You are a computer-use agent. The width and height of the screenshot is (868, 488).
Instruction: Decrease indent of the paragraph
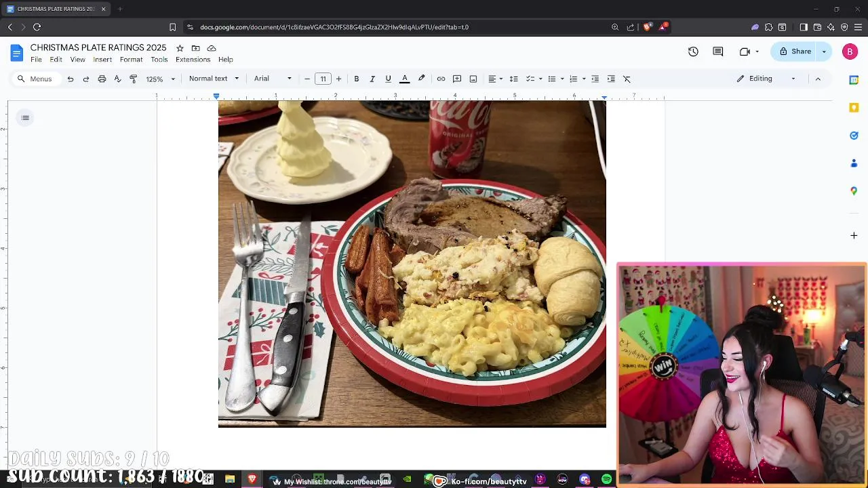coord(595,79)
